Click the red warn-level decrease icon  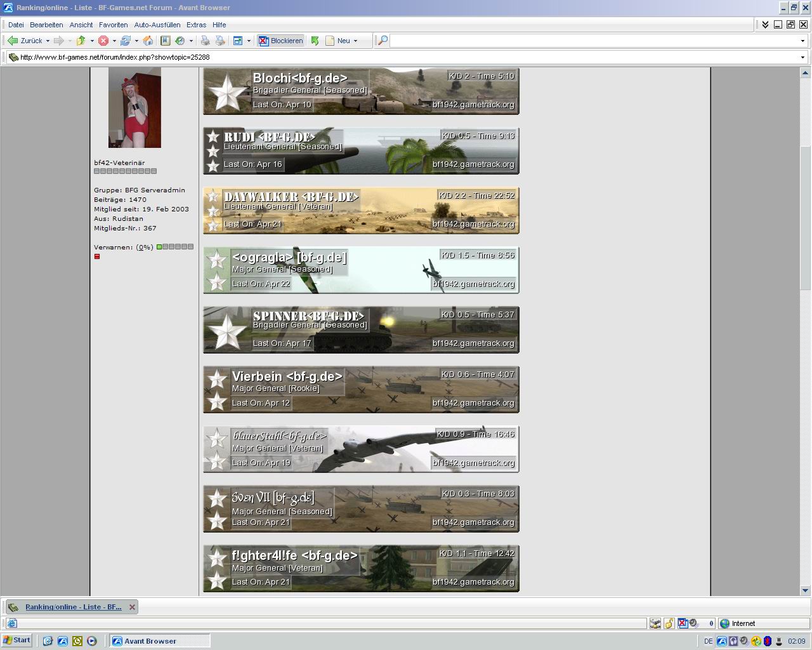(97, 256)
